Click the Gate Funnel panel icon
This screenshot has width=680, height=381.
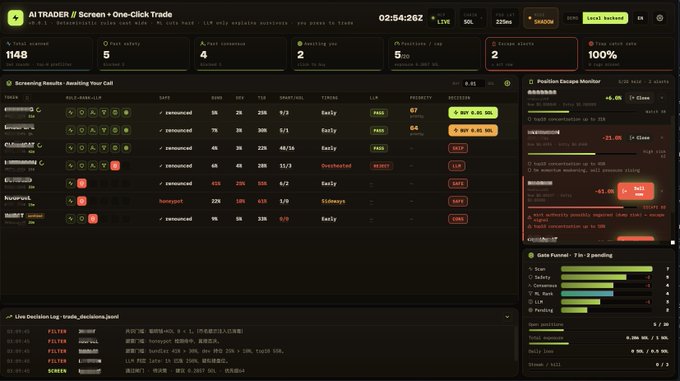pos(531,255)
